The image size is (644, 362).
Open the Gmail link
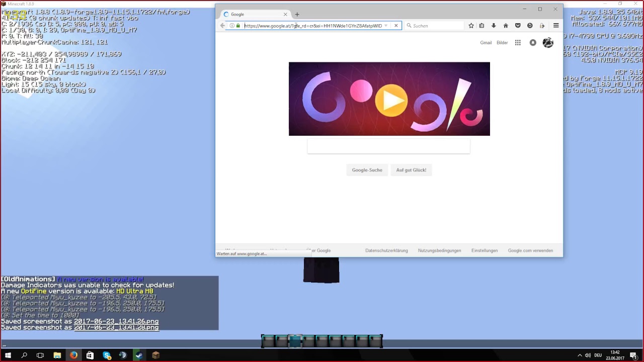pos(486,43)
